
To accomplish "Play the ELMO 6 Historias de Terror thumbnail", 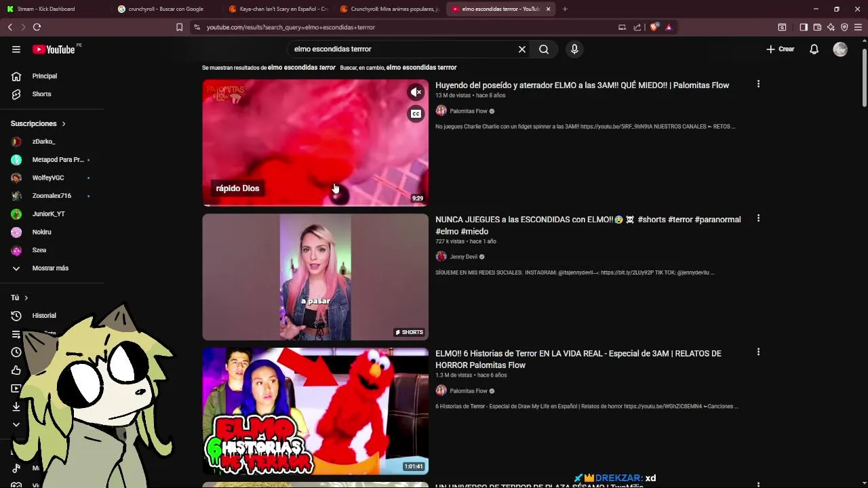I will (315, 411).
